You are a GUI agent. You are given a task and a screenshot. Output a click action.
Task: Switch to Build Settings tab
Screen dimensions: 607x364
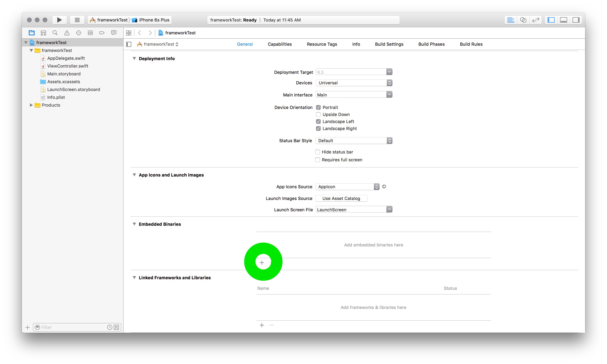click(389, 44)
